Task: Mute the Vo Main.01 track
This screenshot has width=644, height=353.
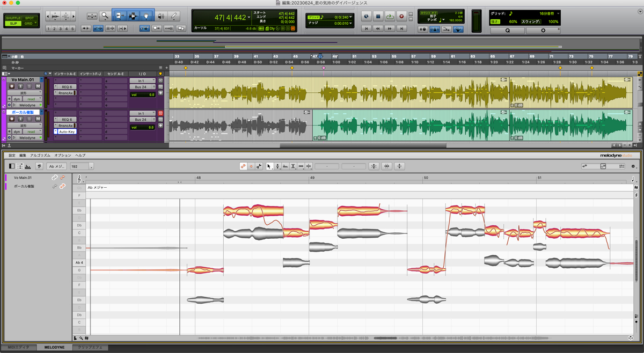Action: click(38, 86)
